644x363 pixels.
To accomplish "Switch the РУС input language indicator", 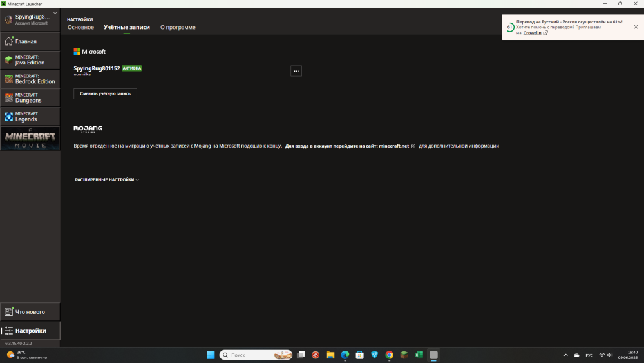I will [x=589, y=355].
